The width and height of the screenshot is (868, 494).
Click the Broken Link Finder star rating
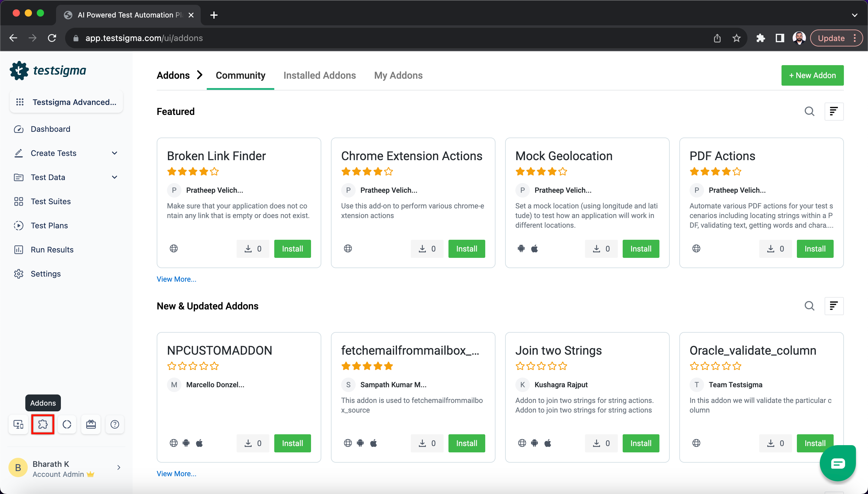click(193, 171)
